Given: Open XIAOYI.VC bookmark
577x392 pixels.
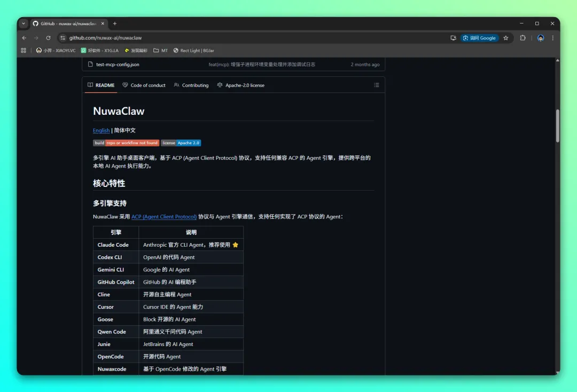Looking at the screenshot, I should (x=56, y=50).
